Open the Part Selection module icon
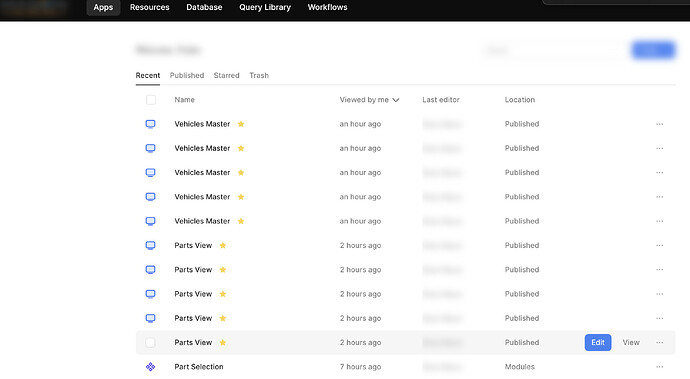This screenshot has height=379, width=690. (x=150, y=367)
